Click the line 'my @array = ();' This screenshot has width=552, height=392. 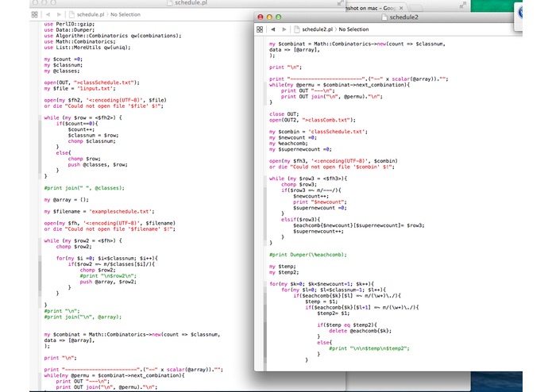(x=67, y=200)
